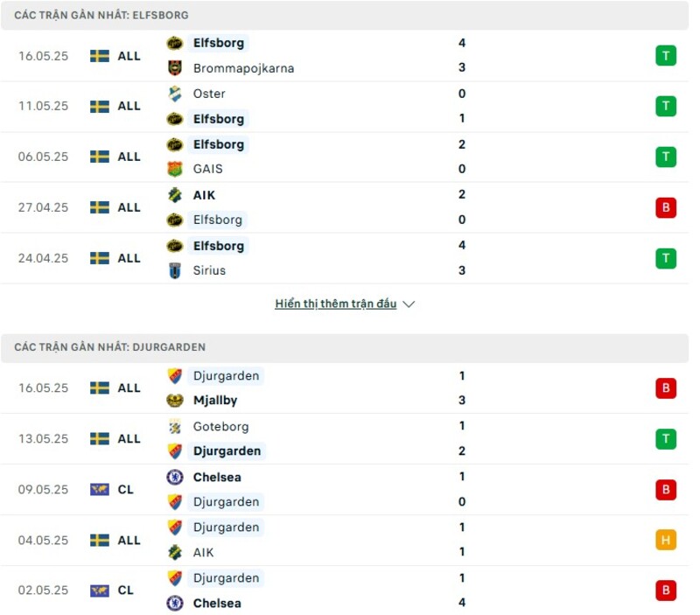Screen dimensions: 700x615
Task: Toggle the orange H badge for Djurgarden vs AIK draw
Action: coord(665,541)
